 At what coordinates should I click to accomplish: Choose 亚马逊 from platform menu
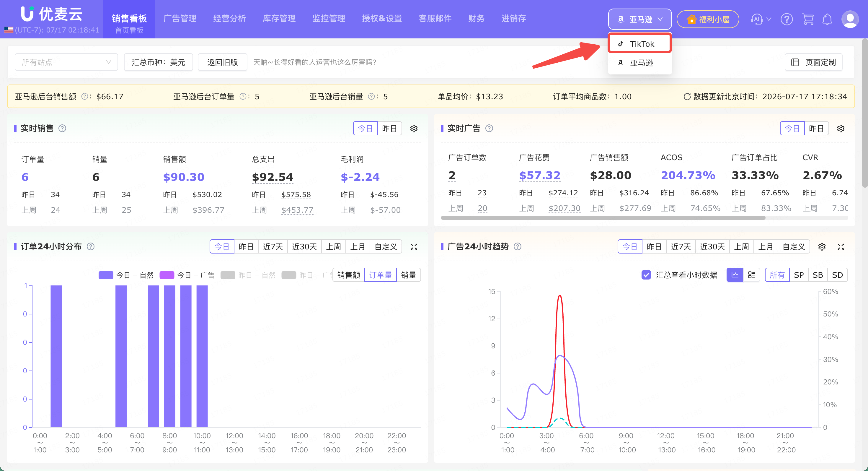[x=639, y=63]
